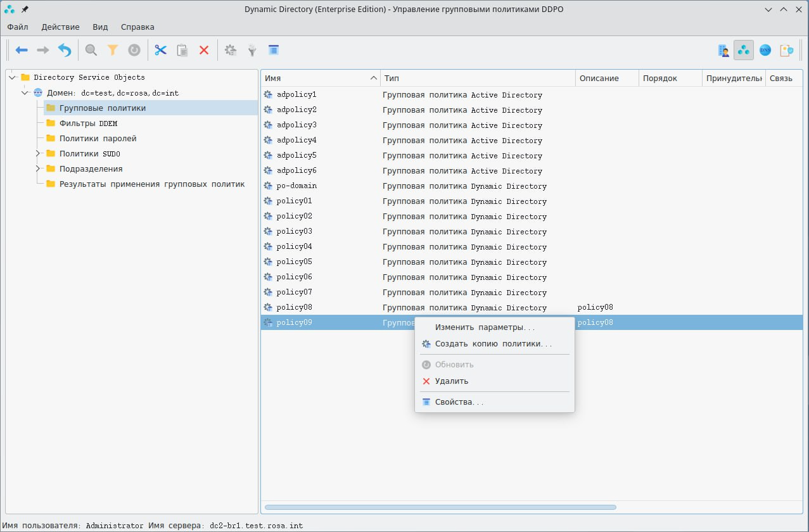Click the blue properties list toolbar icon

tap(274, 50)
